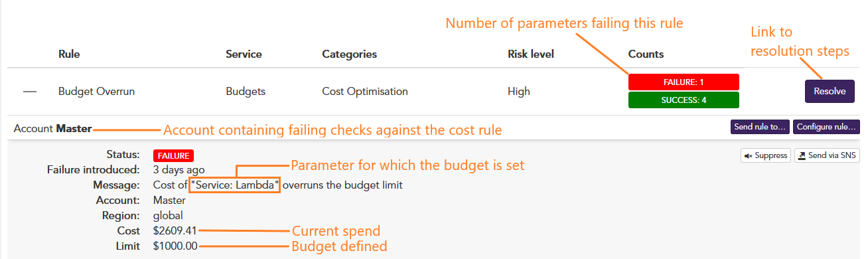This screenshot has height=259, width=868.
Task: Click the Categories column header
Action: coord(349,54)
